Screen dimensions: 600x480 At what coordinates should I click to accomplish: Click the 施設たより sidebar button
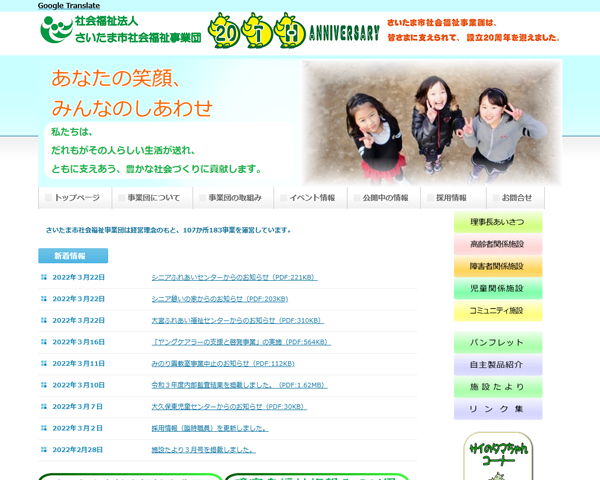[498, 387]
